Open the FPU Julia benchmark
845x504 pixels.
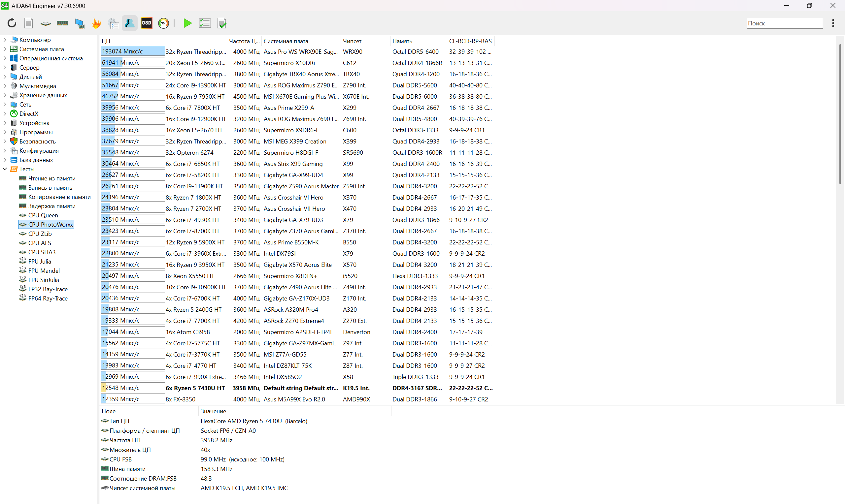(x=39, y=261)
